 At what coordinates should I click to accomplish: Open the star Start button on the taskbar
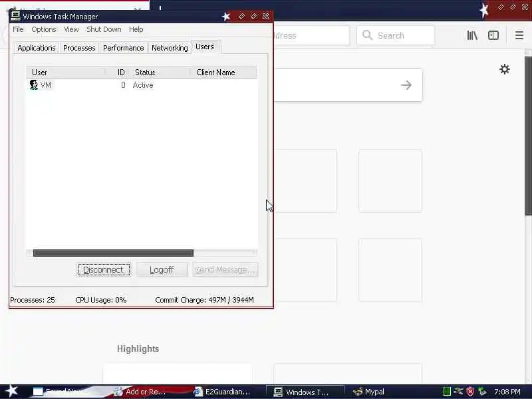tap(11, 391)
